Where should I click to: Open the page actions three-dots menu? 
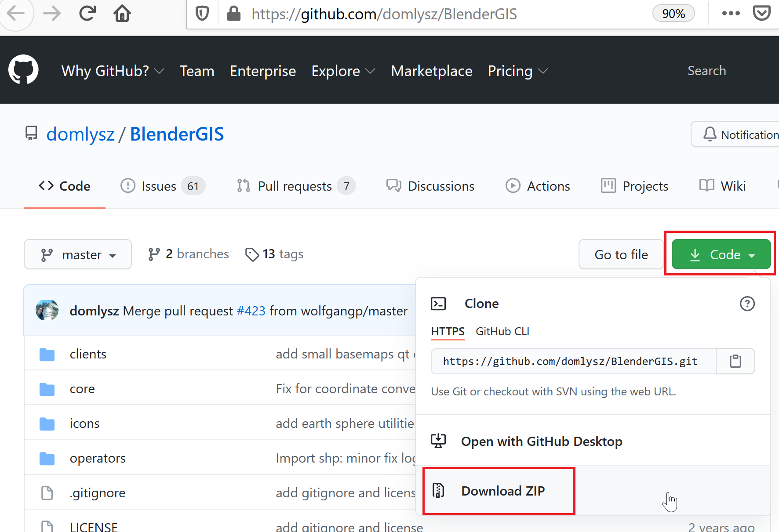pyautogui.click(x=731, y=14)
